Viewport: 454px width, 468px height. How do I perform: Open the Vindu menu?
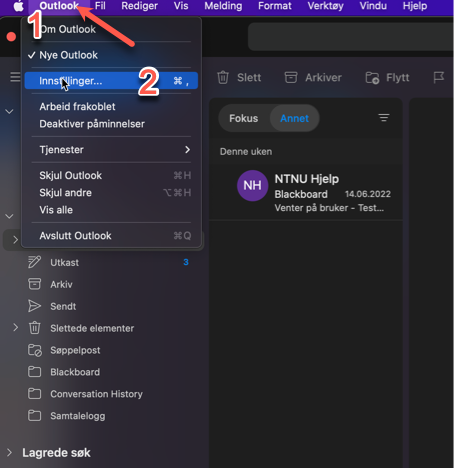[x=373, y=6]
